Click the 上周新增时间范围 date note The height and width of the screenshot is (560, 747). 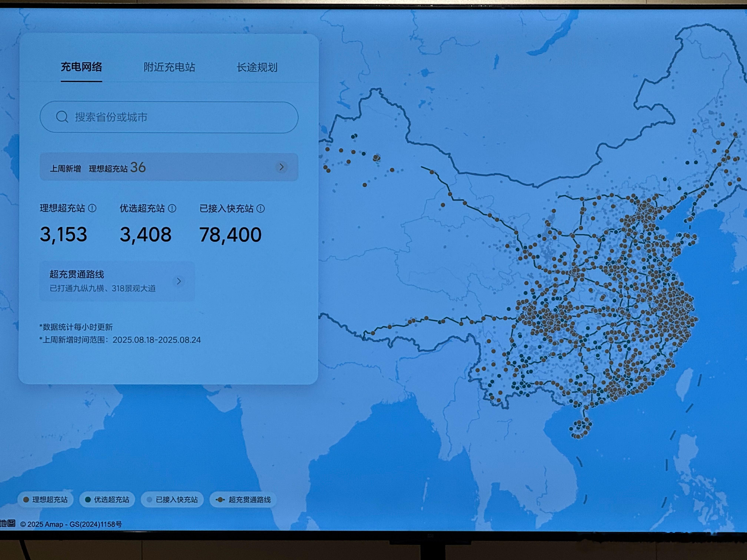pyautogui.click(x=120, y=340)
